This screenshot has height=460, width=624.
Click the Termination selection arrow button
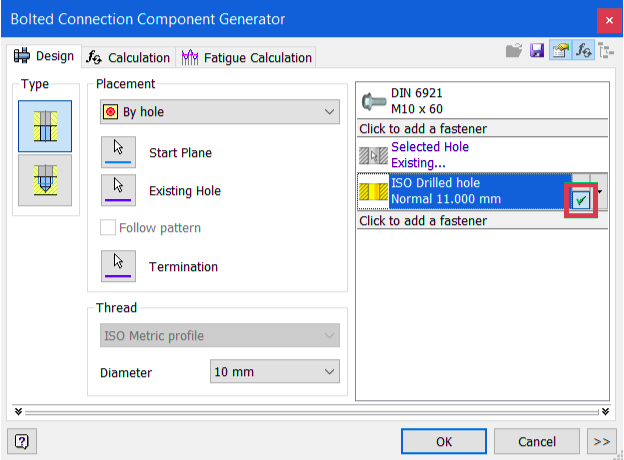pyautogui.click(x=119, y=266)
